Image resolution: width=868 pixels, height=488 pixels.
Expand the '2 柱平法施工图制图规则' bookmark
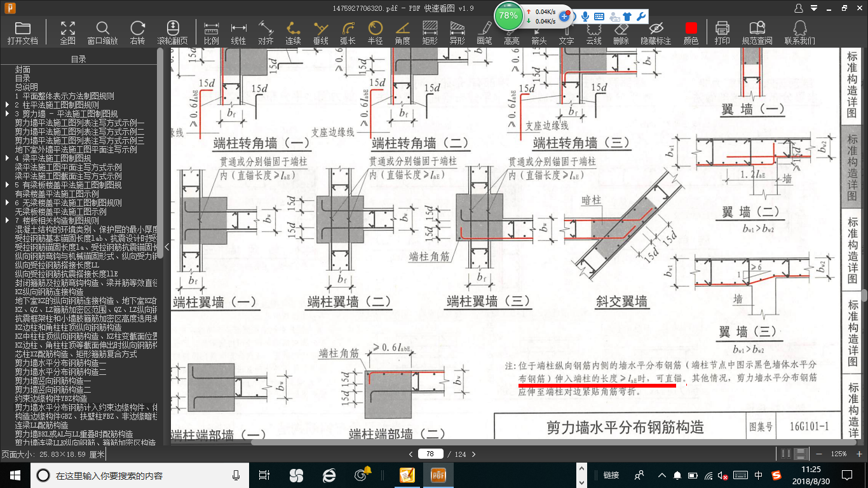pos(8,105)
